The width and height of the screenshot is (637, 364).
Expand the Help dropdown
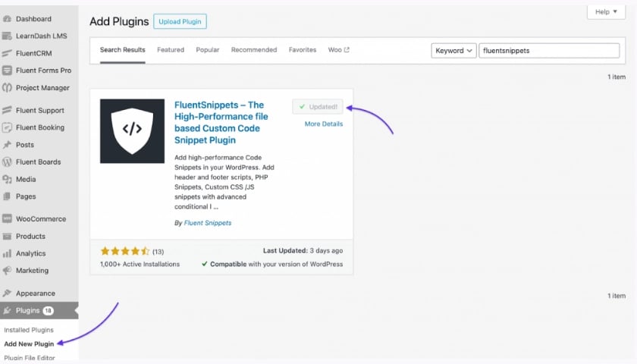click(x=606, y=12)
